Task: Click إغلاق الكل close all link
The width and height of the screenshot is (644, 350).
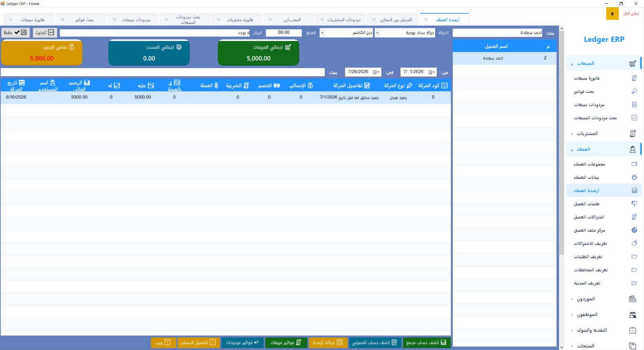Action: [x=631, y=14]
